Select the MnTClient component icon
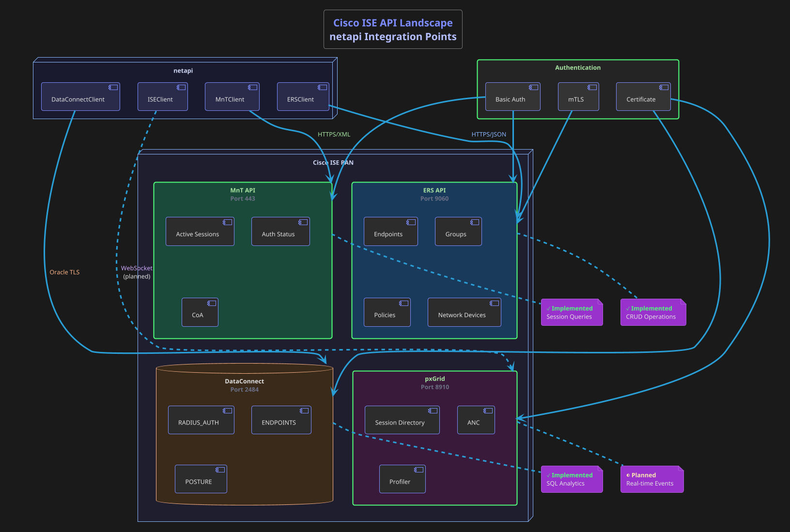This screenshot has width=790, height=532. [x=251, y=87]
